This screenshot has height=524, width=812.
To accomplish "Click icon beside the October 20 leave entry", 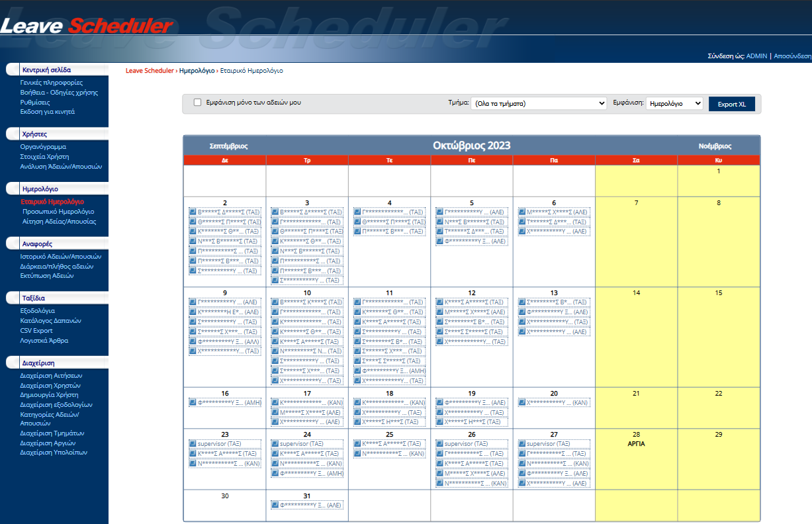I will [521, 402].
